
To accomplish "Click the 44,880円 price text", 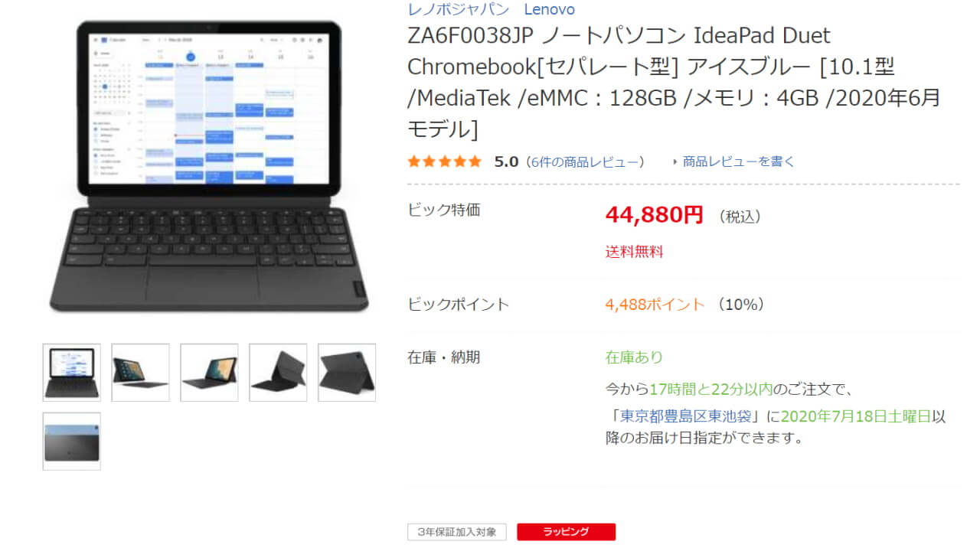I will (654, 215).
